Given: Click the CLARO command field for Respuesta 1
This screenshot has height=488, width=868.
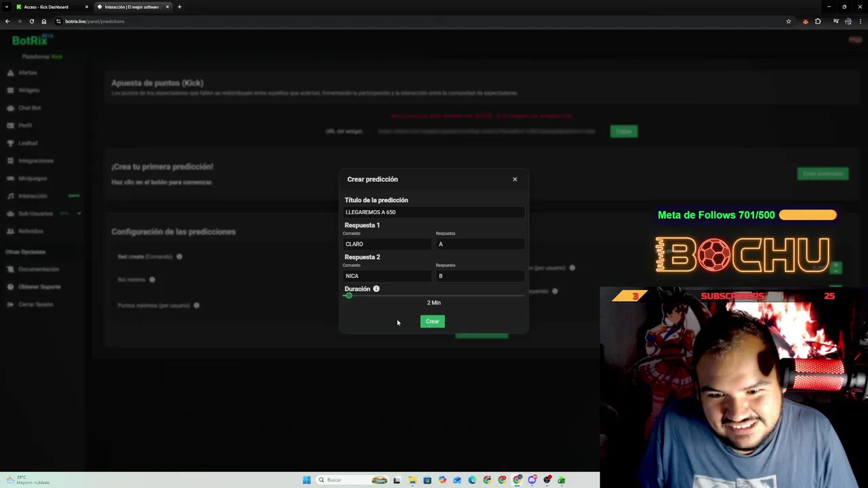Looking at the screenshot, I should click(387, 244).
